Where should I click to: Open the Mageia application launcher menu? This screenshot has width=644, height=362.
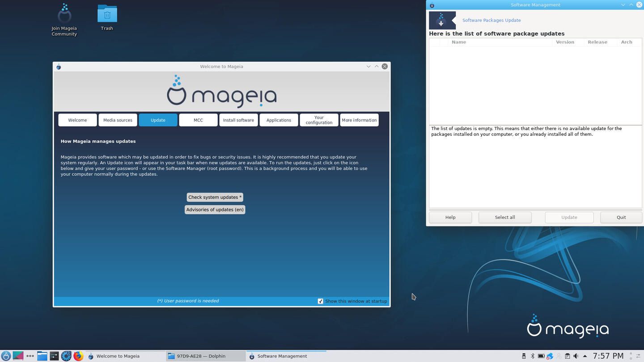(x=6, y=356)
